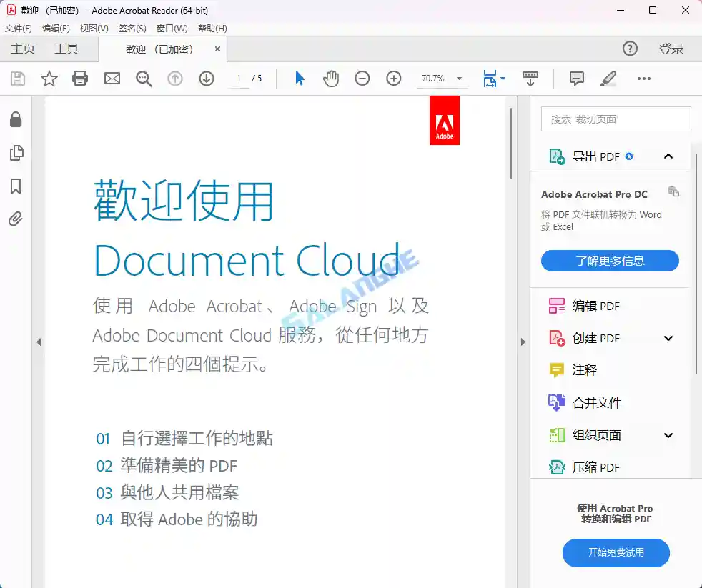Toggle the security settings lock panel
Viewport: 702px width, 588px height.
(16, 120)
